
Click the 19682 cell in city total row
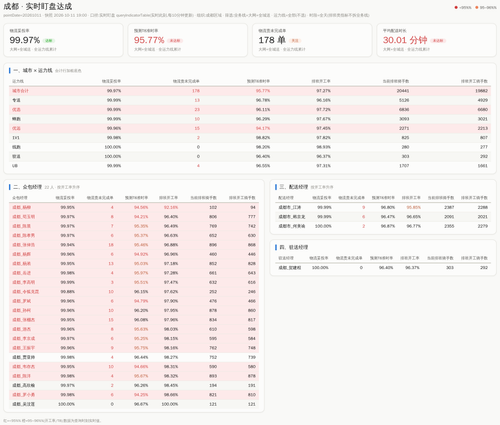(481, 91)
